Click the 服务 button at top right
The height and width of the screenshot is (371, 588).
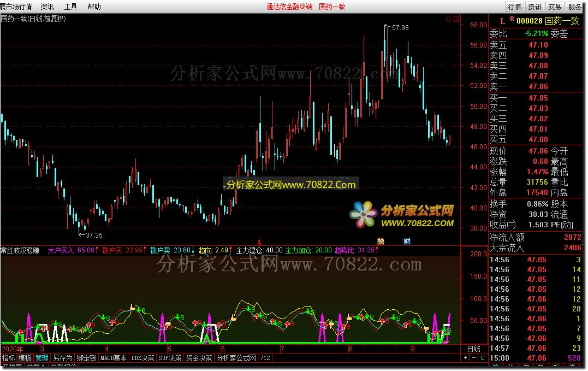[x=575, y=7]
